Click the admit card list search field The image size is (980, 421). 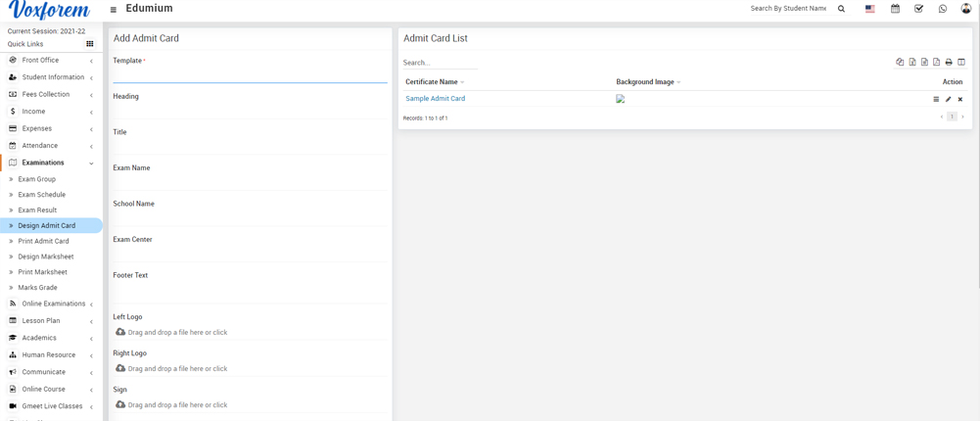pos(440,63)
